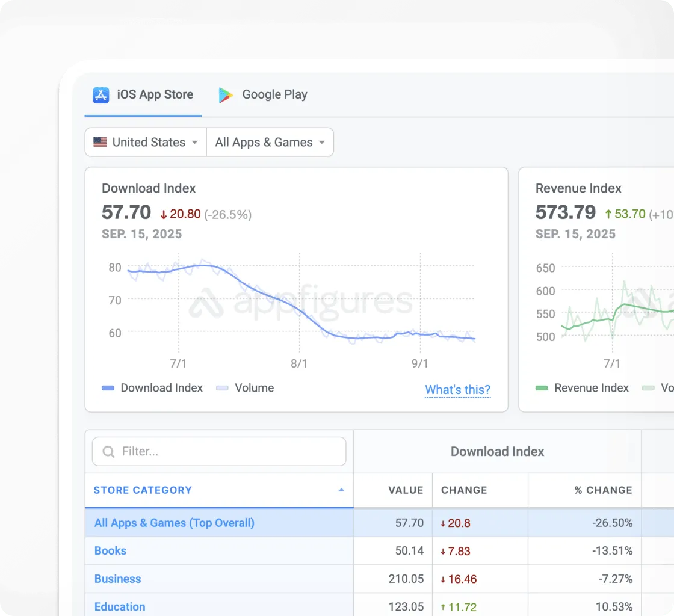
Task: Click the Download Index value 57.70 heading
Action: [126, 212]
